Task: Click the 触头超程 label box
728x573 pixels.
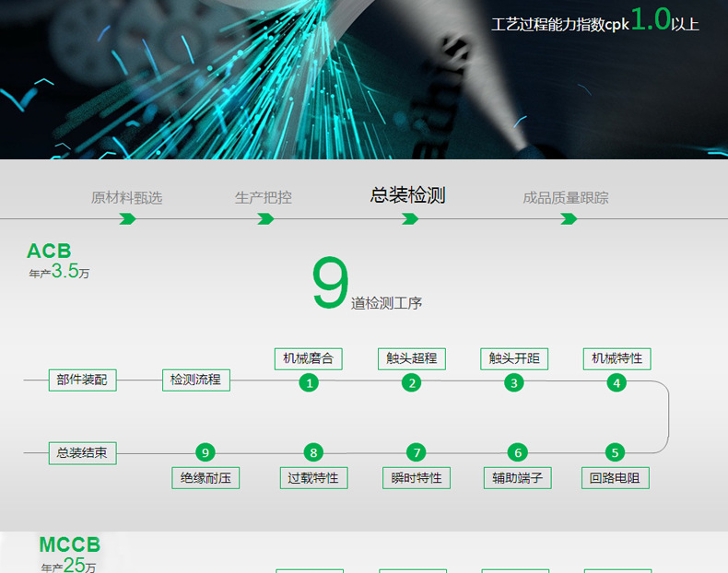Action: [412, 358]
